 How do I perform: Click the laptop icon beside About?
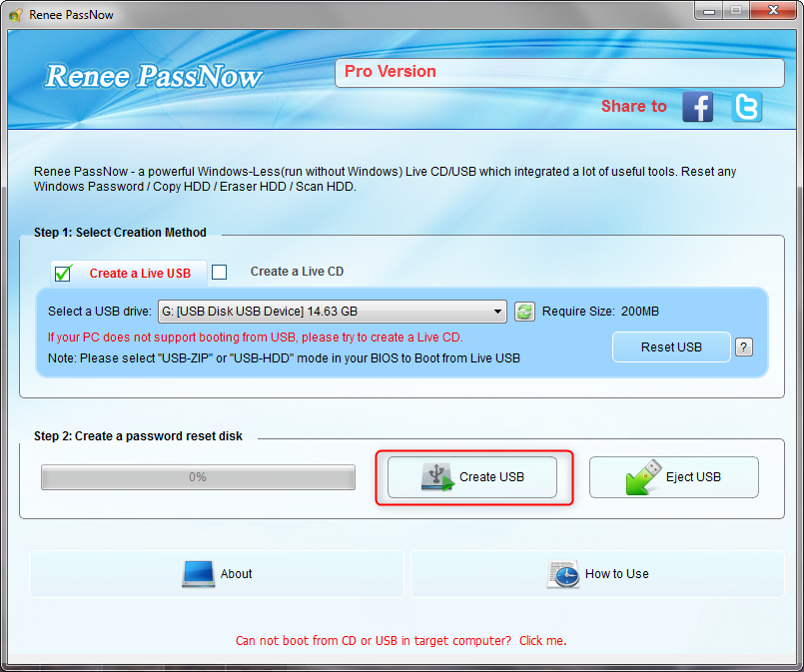198,573
